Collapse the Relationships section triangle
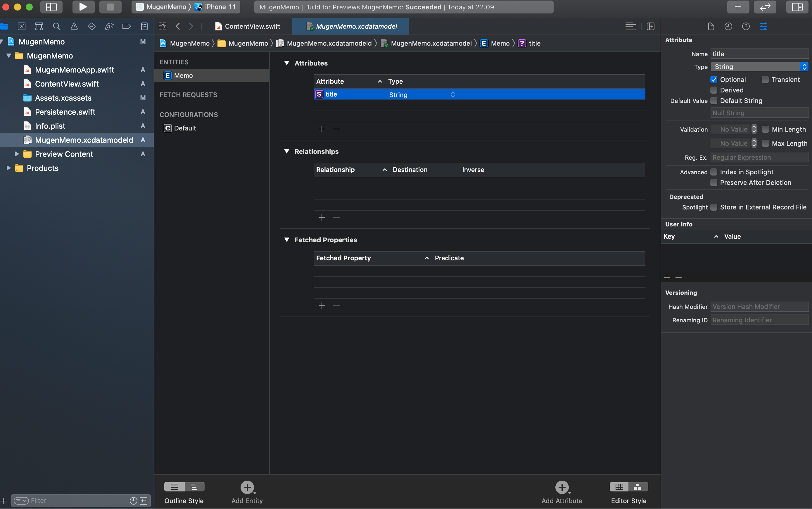812x509 pixels. (286, 152)
